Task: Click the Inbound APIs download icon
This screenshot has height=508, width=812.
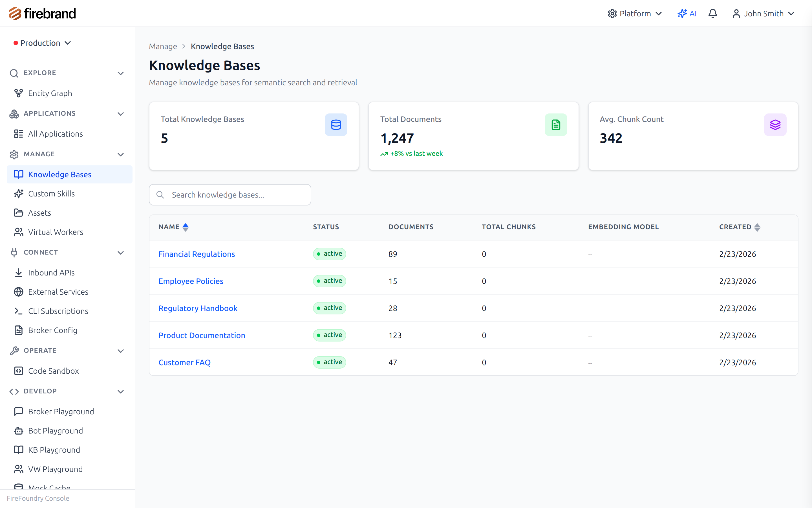Action: click(x=18, y=272)
